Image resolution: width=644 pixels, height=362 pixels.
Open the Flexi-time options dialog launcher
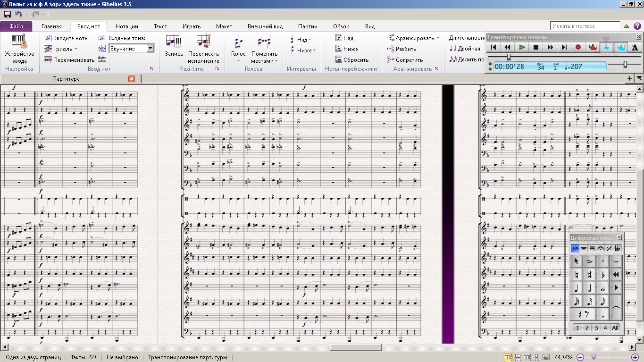coord(217,69)
